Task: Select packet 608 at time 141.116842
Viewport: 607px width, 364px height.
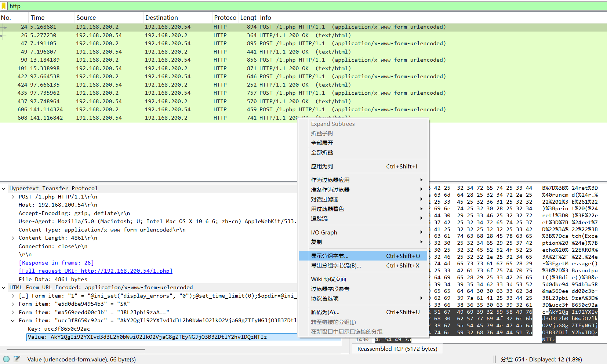Action: [x=303, y=118]
